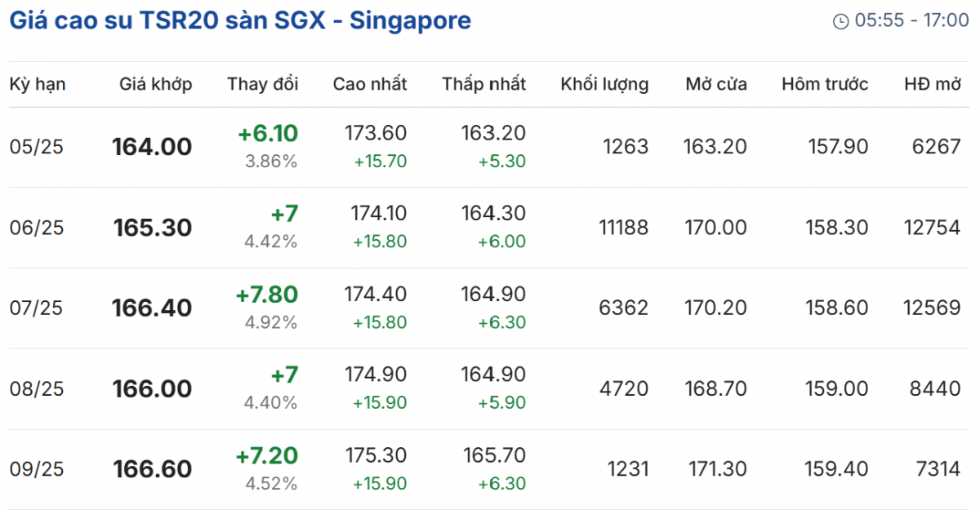This screenshot has height=510, width=980.
Task: Click the Kỳ hạn column header
Action: point(38,84)
